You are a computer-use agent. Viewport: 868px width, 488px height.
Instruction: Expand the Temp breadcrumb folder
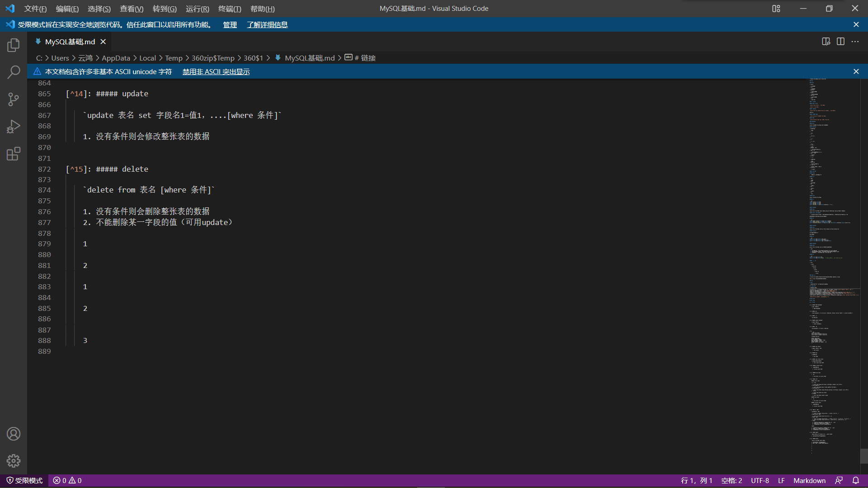click(x=174, y=58)
